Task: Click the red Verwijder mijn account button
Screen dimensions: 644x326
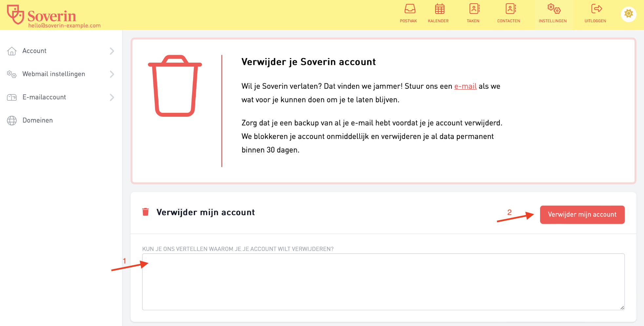Action: (x=582, y=215)
